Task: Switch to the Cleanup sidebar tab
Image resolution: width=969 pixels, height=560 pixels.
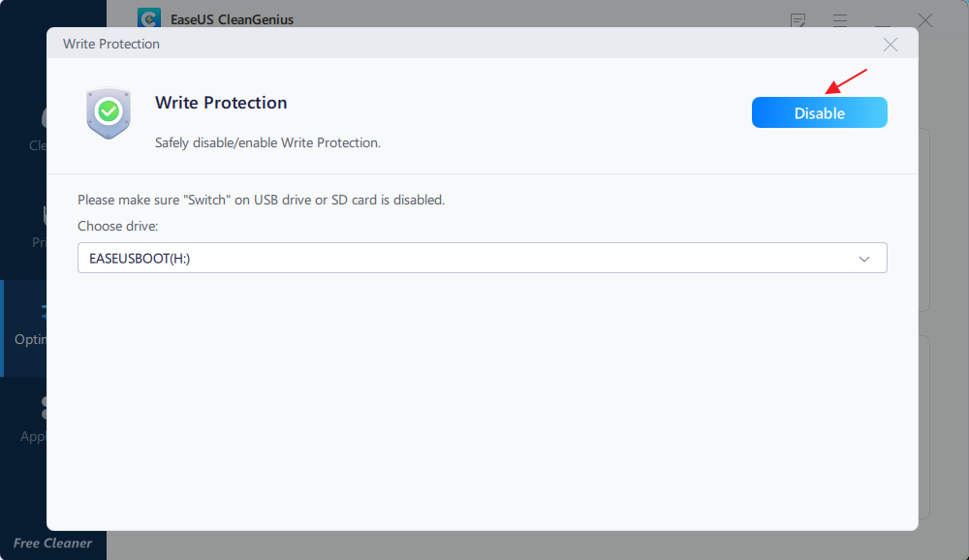Action: click(37, 129)
